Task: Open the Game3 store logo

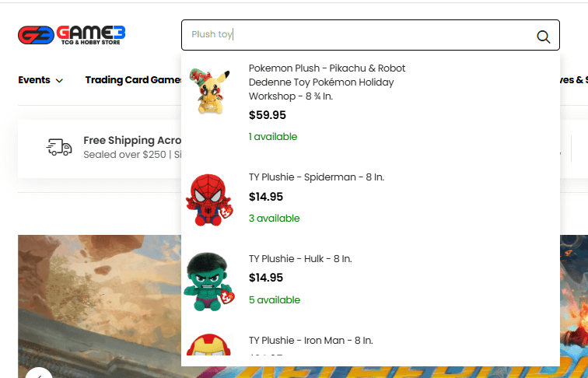Action: [72, 35]
